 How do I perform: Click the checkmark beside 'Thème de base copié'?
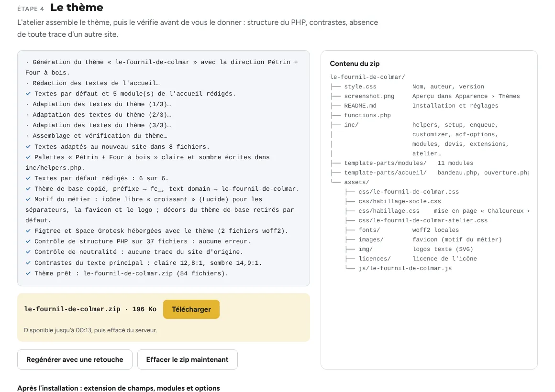(28, 188)
